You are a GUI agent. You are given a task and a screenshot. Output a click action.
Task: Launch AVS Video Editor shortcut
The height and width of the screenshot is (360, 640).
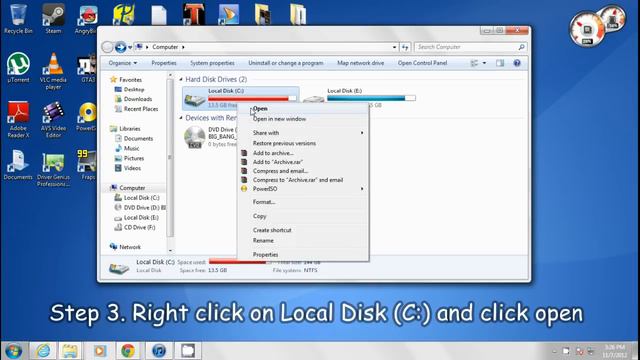(x=53, y=119)
